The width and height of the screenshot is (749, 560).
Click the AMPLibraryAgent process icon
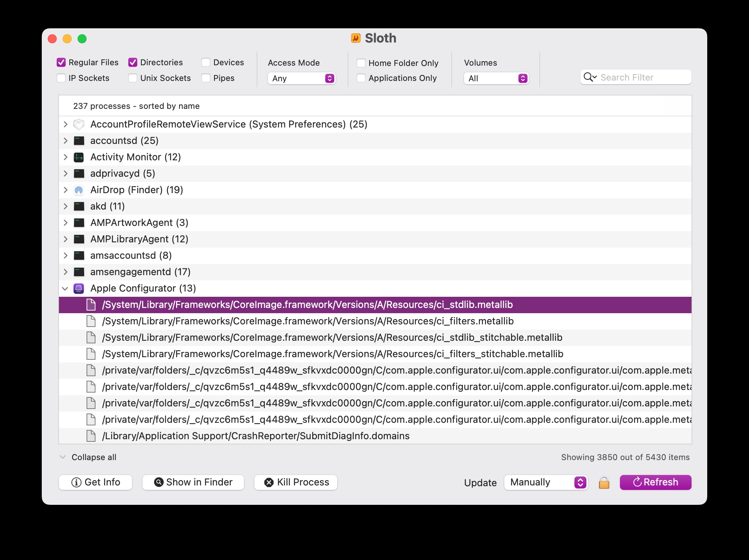coord(79,239)
